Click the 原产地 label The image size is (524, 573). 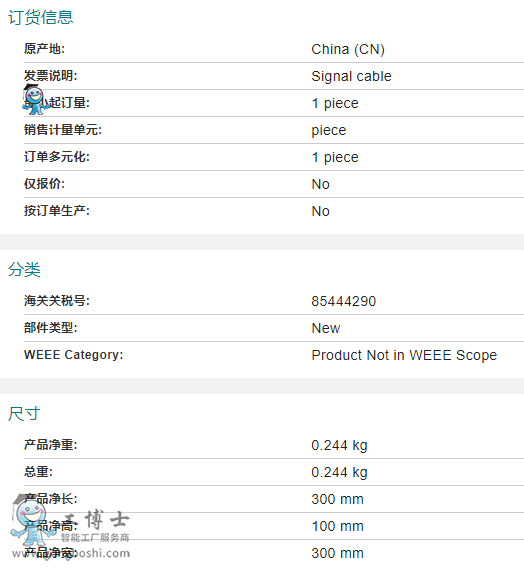pos(44,49)
